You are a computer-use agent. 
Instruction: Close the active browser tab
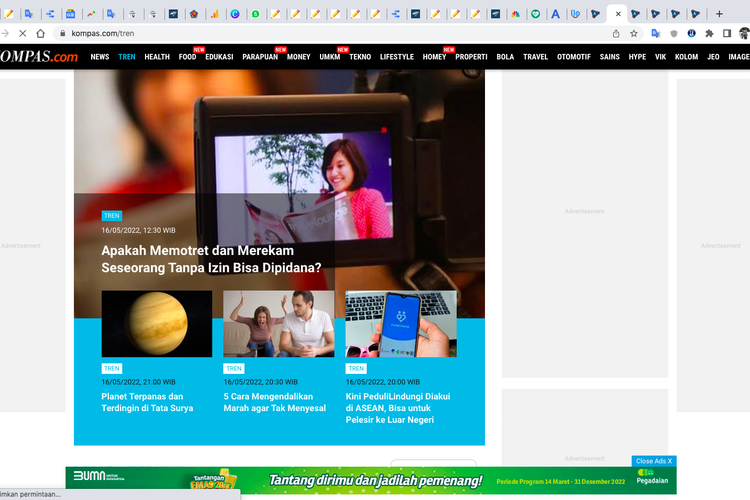(x=618, y=14)
